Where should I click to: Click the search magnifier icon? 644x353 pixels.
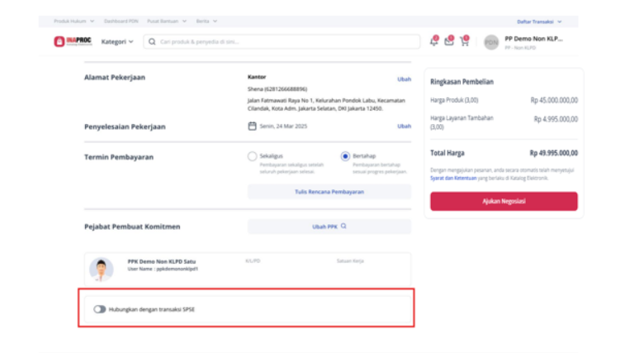point(152,41)
